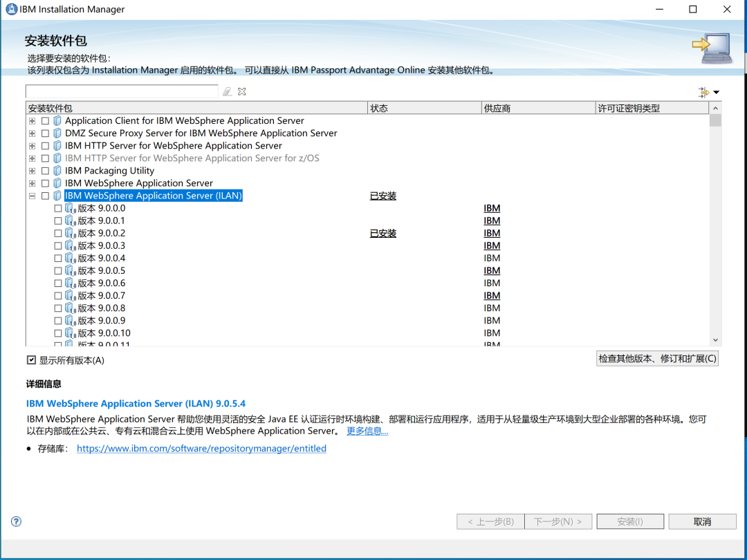Click the package filter text field
The width and height of the screenshot is (747, 560).
point(122,91)
